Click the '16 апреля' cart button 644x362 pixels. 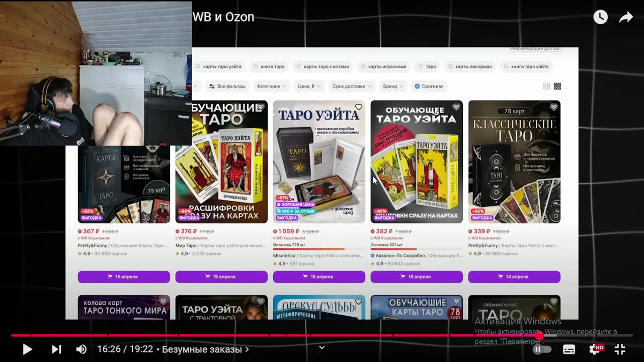click(417, 277)
